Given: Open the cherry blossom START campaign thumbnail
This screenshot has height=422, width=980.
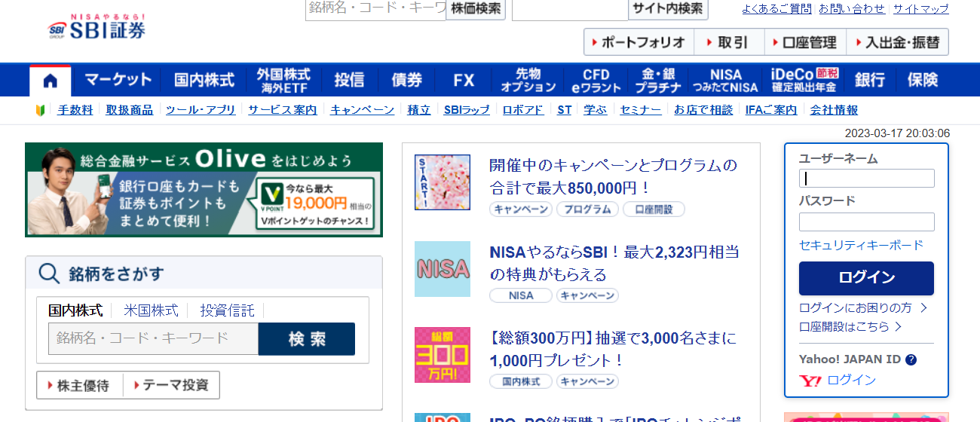Looking at the screenshot, I should (443, 182).
